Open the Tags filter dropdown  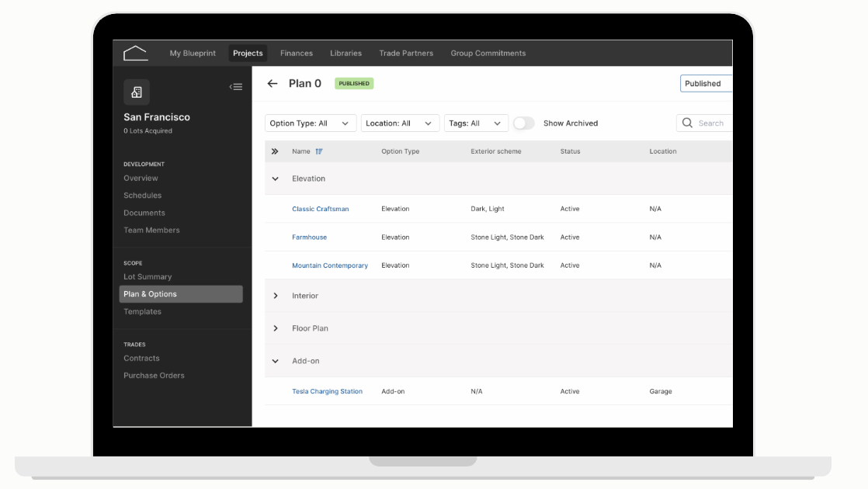click(476, 123)
